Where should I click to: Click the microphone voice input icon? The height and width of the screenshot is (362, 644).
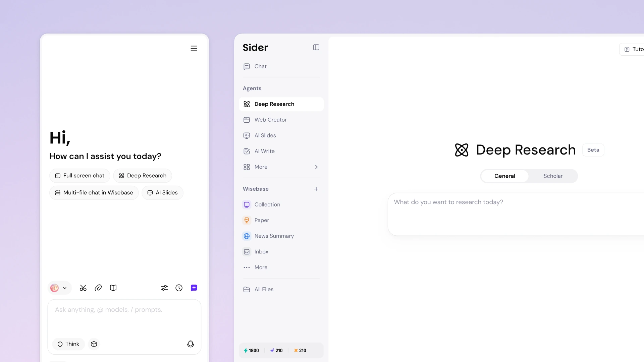(x=191, y=344)
